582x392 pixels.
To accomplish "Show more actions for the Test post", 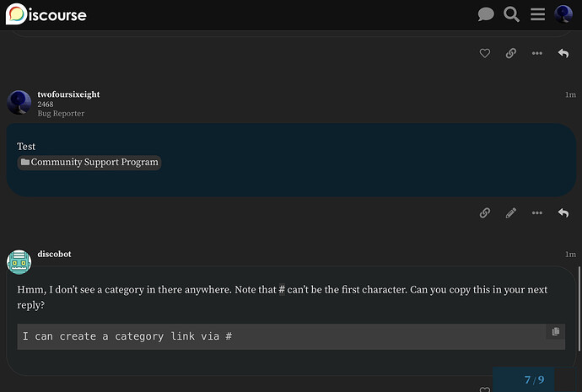I will (537, 213).
